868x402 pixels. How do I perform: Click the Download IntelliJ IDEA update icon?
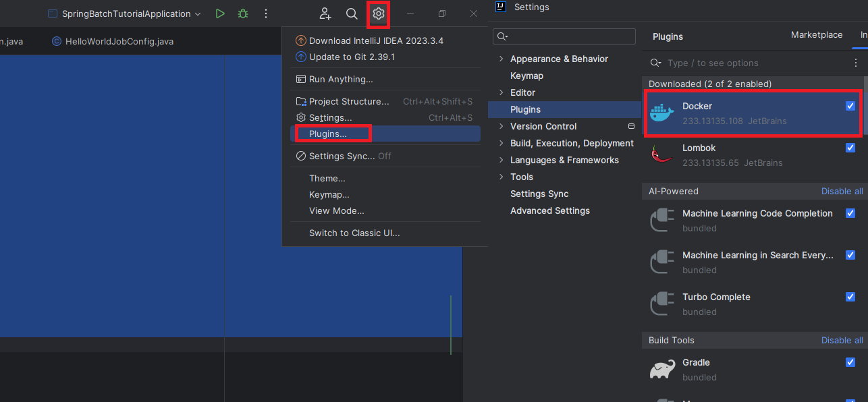coord(301,40)
